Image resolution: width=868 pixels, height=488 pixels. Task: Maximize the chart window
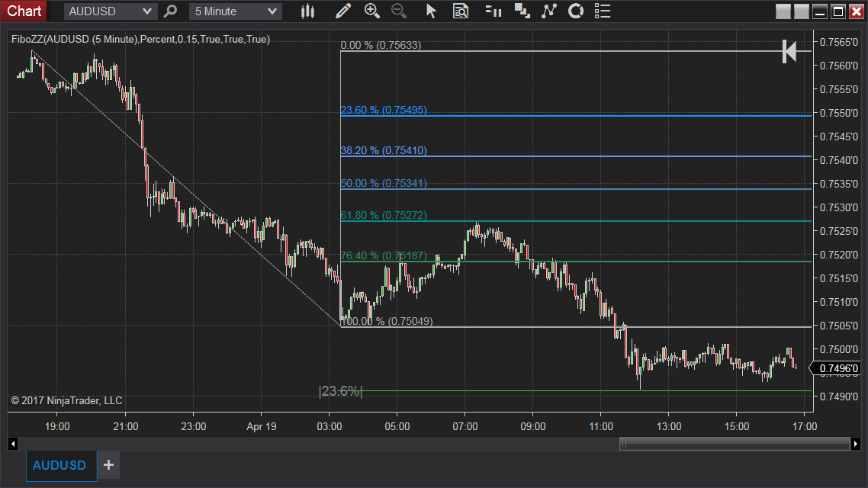[x=838, y=11]
